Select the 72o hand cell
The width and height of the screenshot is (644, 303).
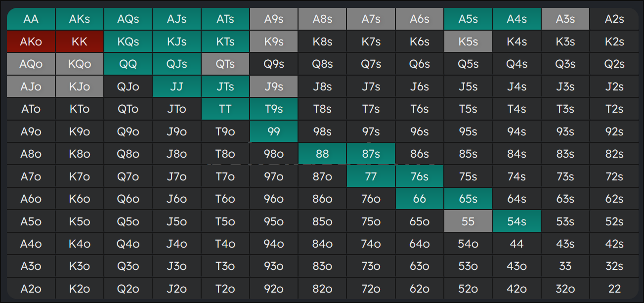click(371, 289)
